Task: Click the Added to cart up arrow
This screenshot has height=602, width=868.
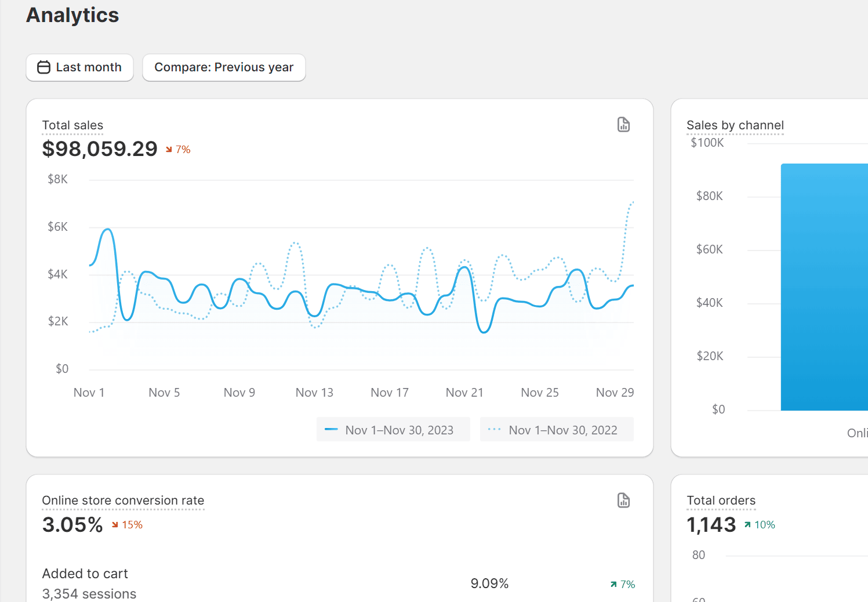Action: coord(613,585)
